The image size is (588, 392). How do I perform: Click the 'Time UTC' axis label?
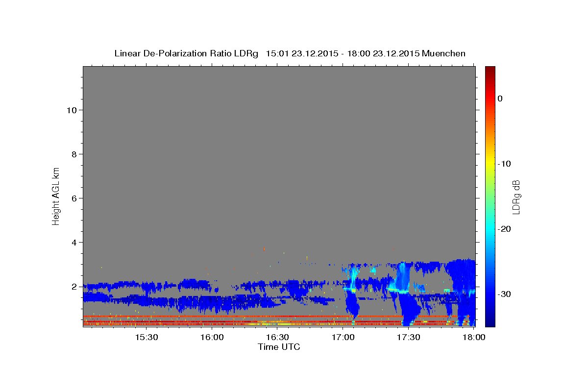click(x=279, y=347)
